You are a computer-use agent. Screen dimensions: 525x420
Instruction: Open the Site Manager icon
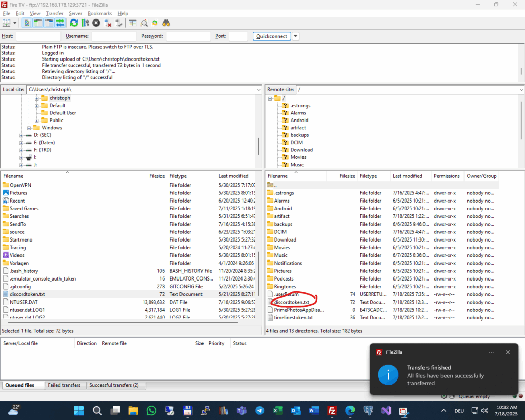pos(7,23)
